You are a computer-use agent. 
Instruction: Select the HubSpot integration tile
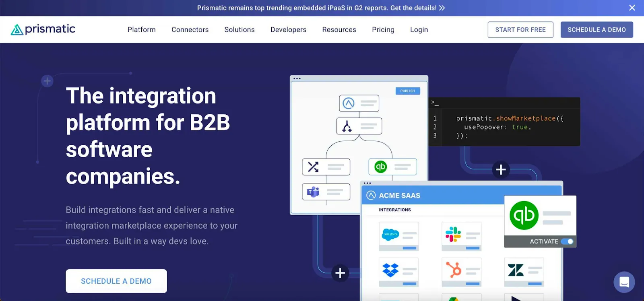(461, 272)
